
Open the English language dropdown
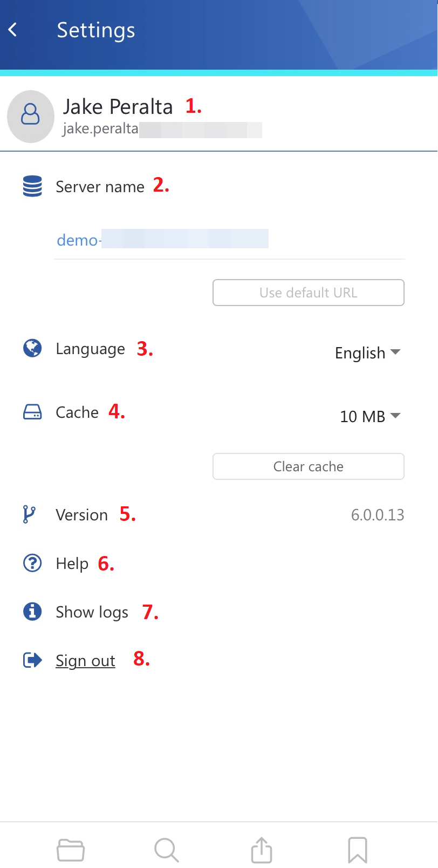[x=367, y=353]
